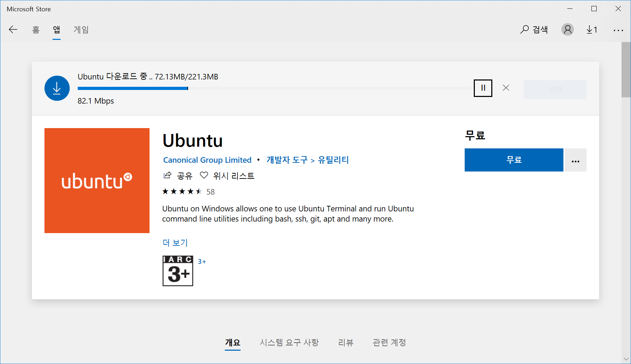Viewport: 631px width, 364px height.
Task: Switch to the 게임 tab
Action: pyautogui.click(x=81, y=30)
